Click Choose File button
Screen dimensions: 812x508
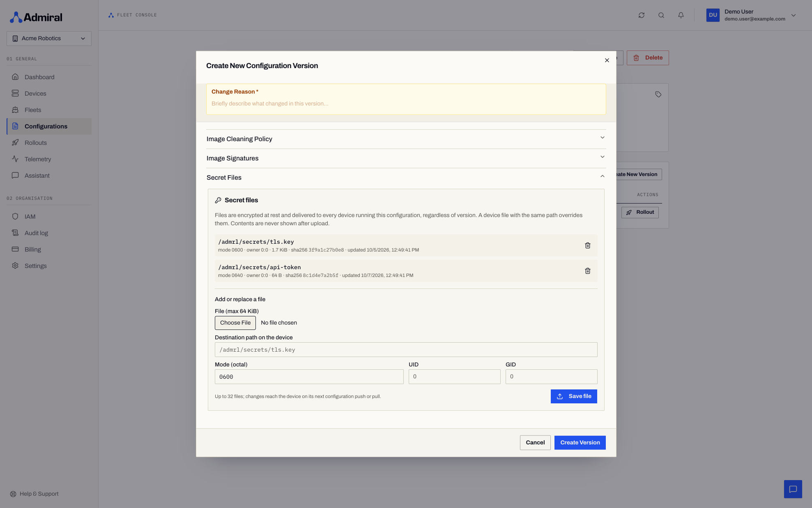click(x=235, y=323)
